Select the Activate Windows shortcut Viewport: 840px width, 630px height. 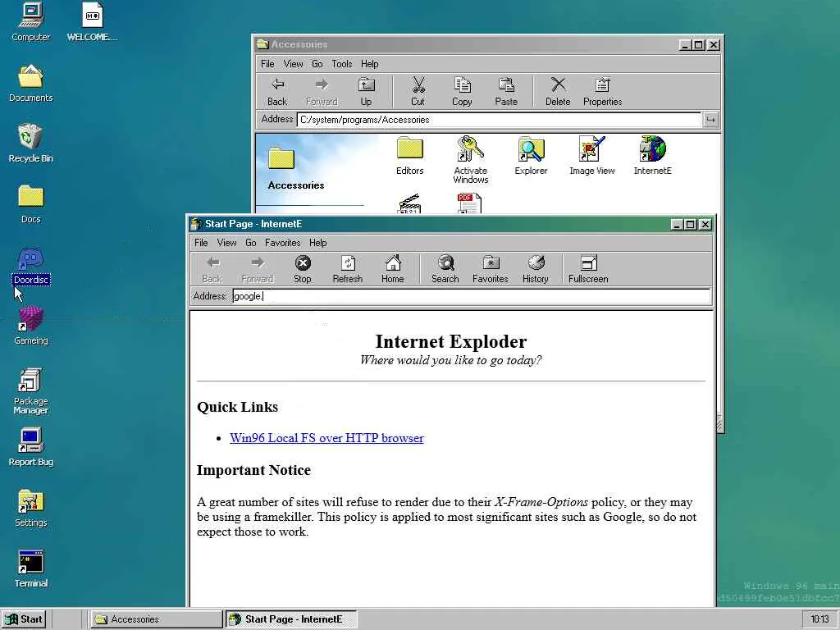coord(470,160)
